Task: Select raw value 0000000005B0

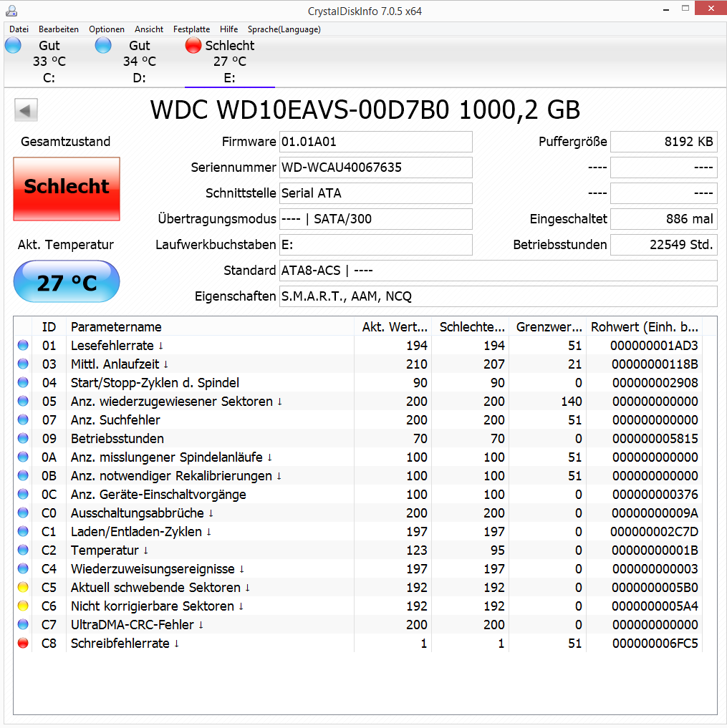Action: (655, 587)
